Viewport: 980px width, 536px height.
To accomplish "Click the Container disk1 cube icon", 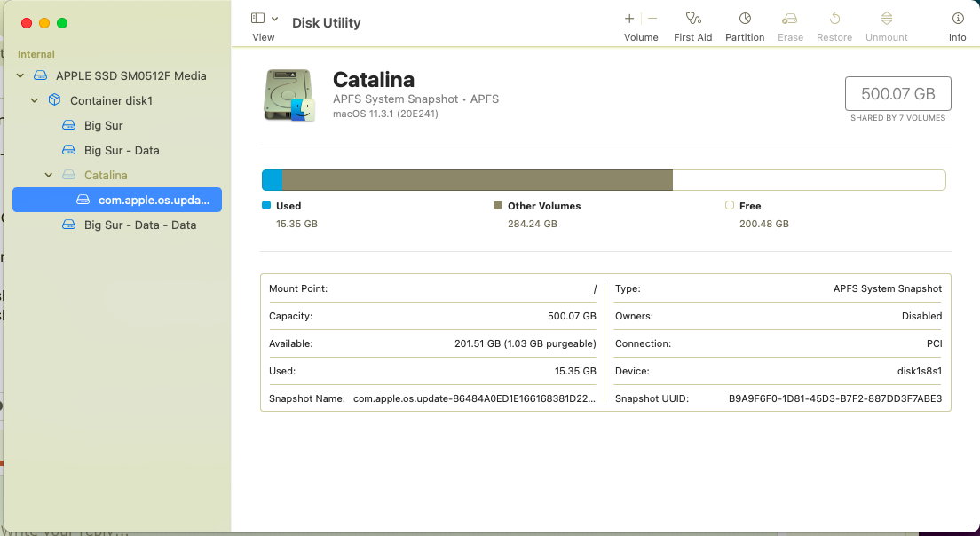I will coord(55,100).
